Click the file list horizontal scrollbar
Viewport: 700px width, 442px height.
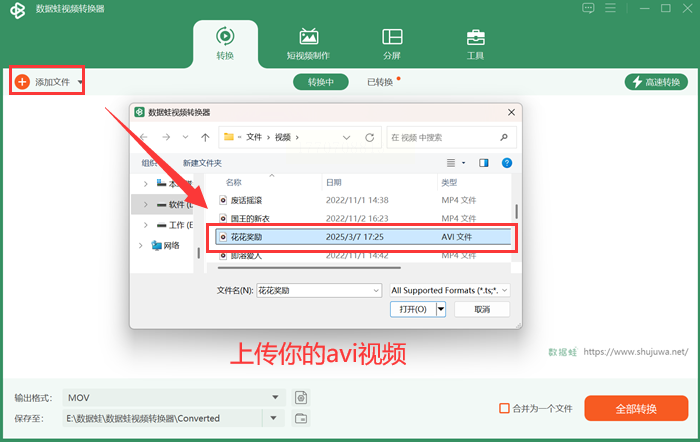(x=309, y=268)
